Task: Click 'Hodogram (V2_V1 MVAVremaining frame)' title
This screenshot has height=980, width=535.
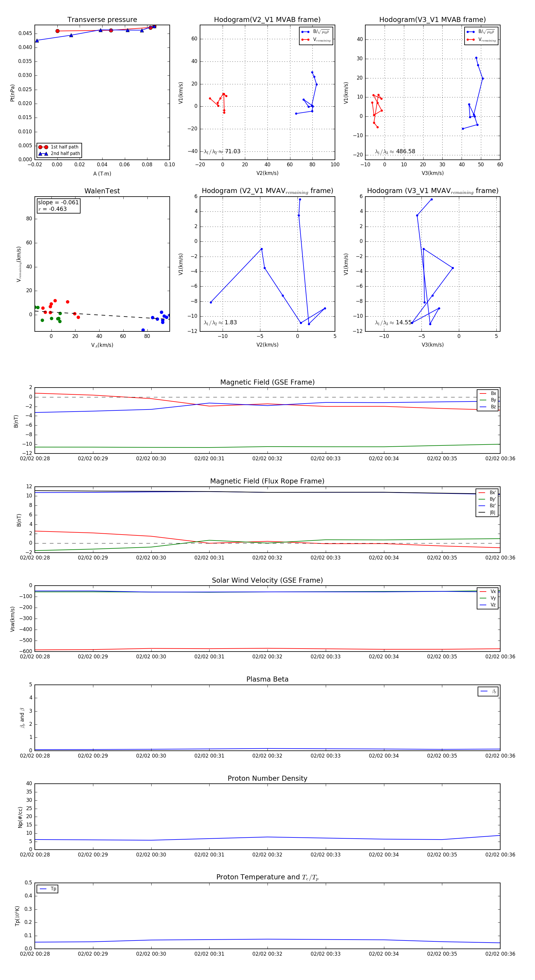Action: (x=267, y=191)
